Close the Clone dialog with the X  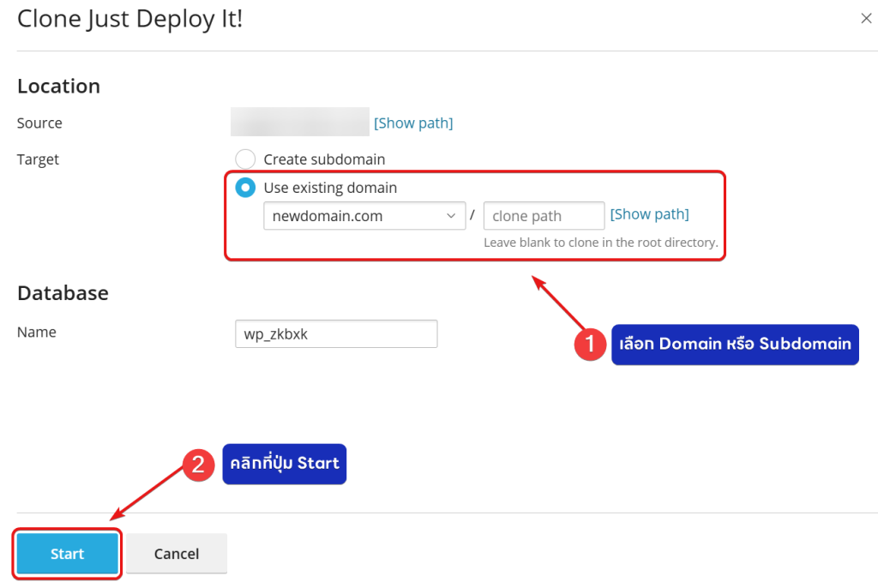866,19
